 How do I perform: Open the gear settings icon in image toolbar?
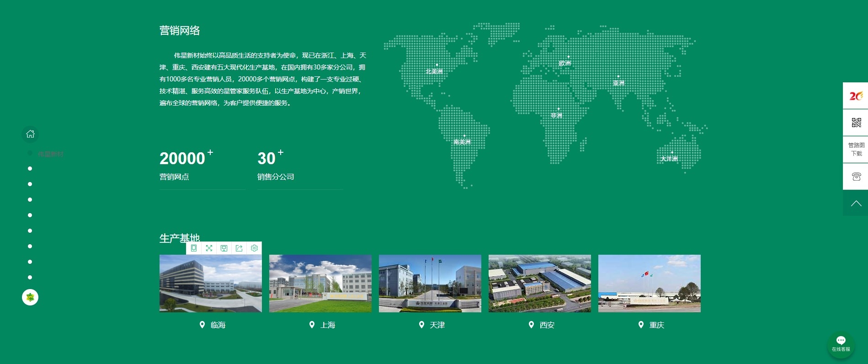click(x=254, y=248)
